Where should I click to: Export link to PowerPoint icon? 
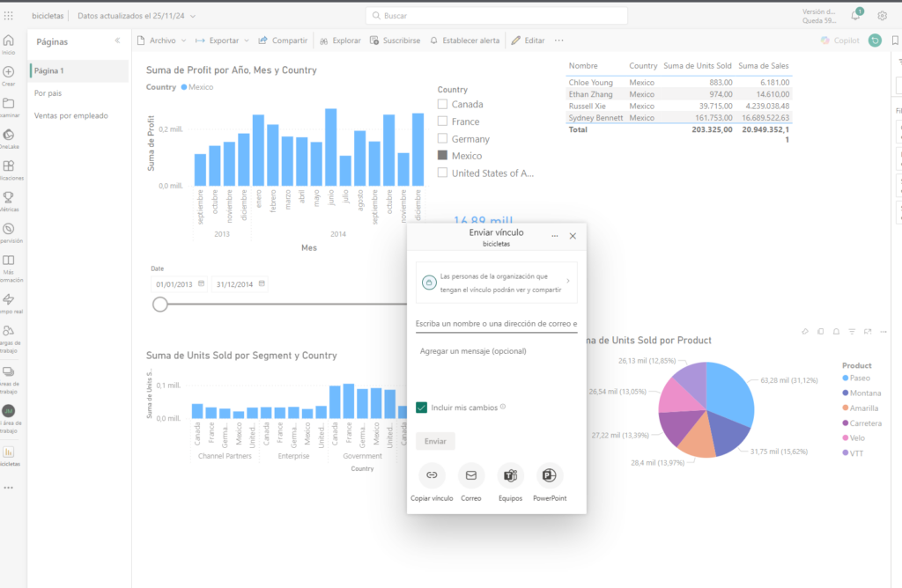tap(550, 475)
